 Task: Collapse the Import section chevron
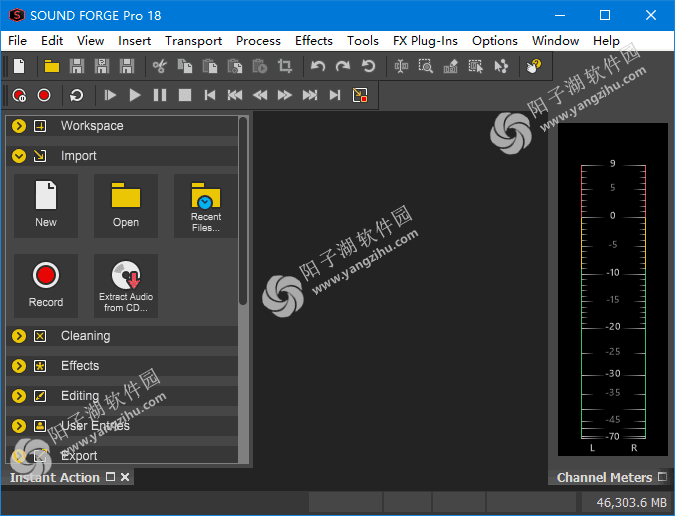coord(19,156)
